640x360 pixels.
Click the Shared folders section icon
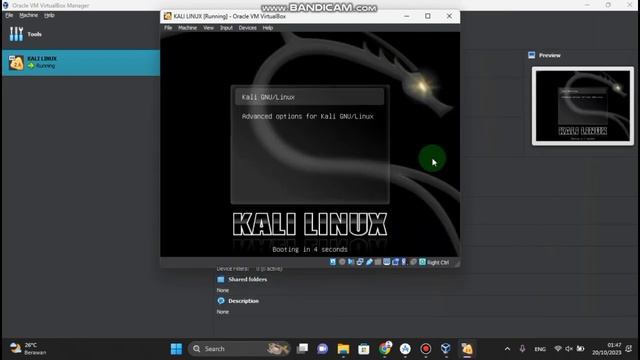click(x=221, y=280)
